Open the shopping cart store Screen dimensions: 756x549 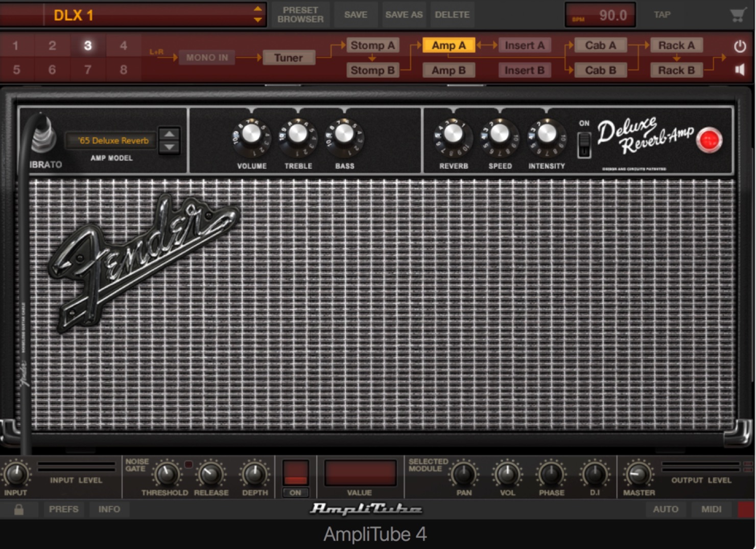pyautogui.click(x=738, y=15)
